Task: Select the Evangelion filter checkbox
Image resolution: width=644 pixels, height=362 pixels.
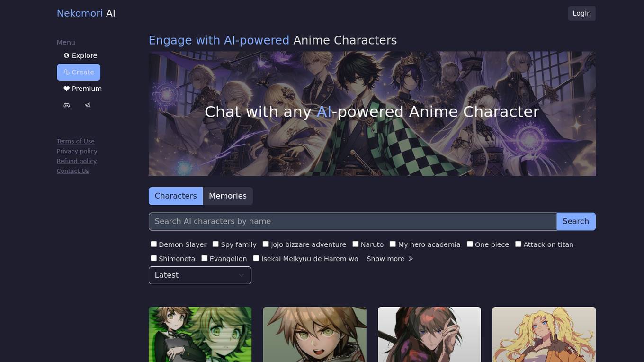Action: coord(204,258)
